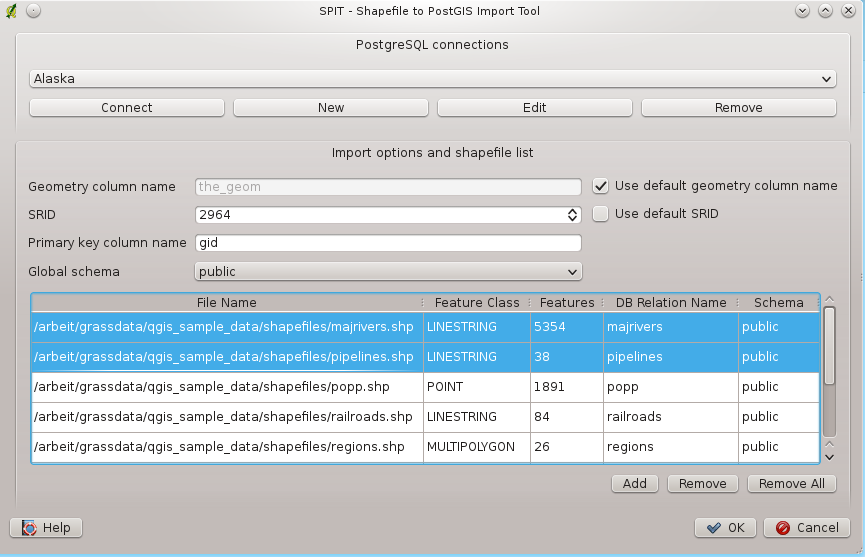Viewport: 865px width, 557px height.
Task: Click the Primary key column name field
Action: coord(388,242)
